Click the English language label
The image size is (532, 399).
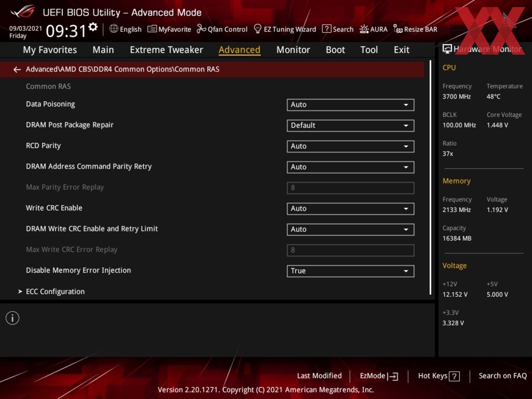pos(131,29)
